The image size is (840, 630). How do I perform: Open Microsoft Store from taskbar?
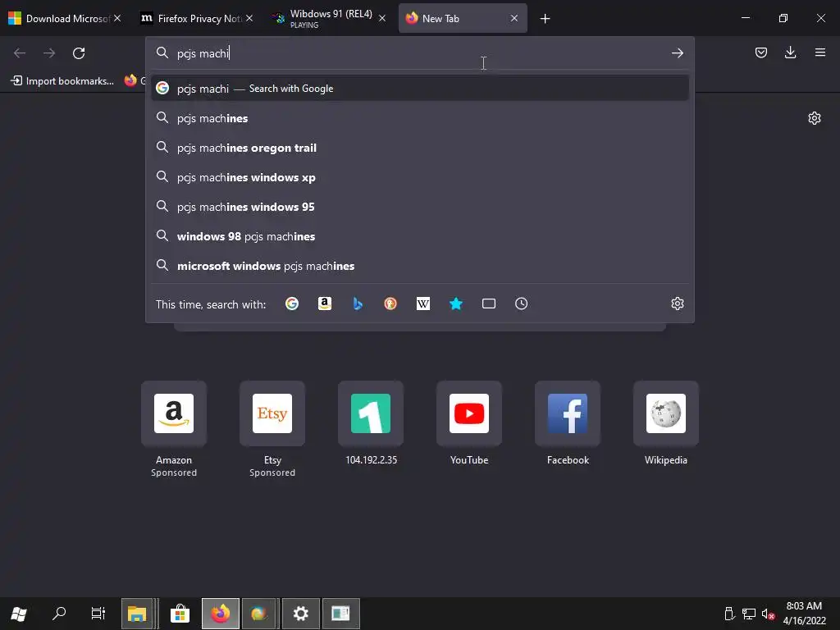(x=180, y=614)
